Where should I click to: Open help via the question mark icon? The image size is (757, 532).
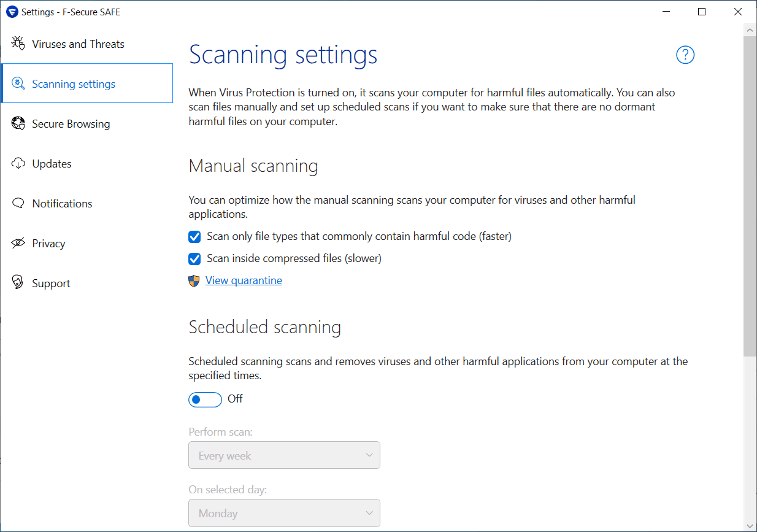pos(685,55)
